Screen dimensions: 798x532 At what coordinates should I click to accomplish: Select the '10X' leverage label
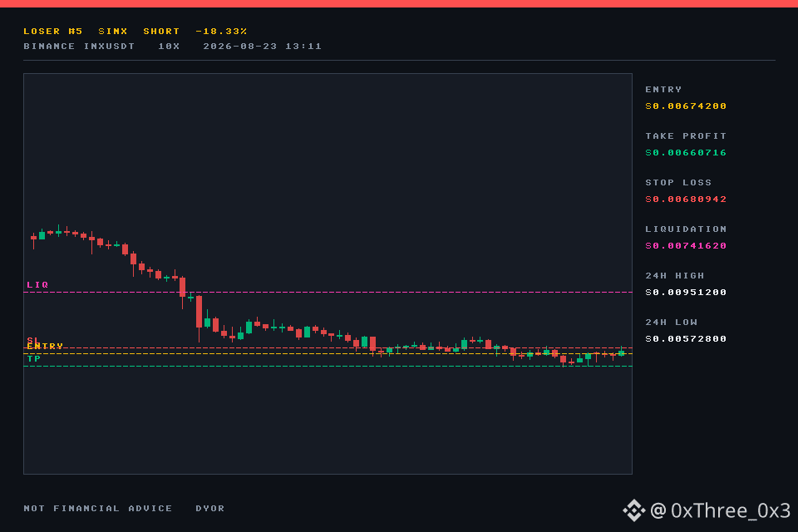pos(169,47)
